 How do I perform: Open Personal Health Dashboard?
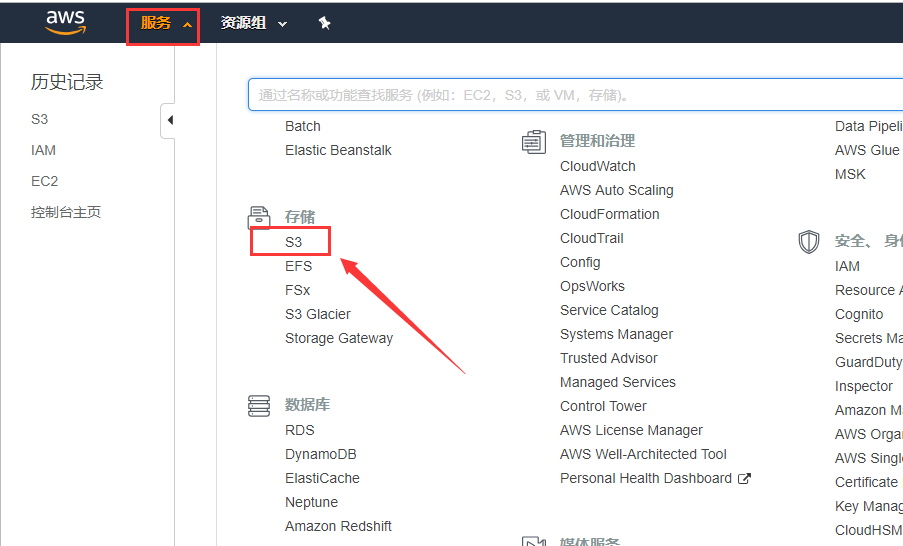point(646,478)
